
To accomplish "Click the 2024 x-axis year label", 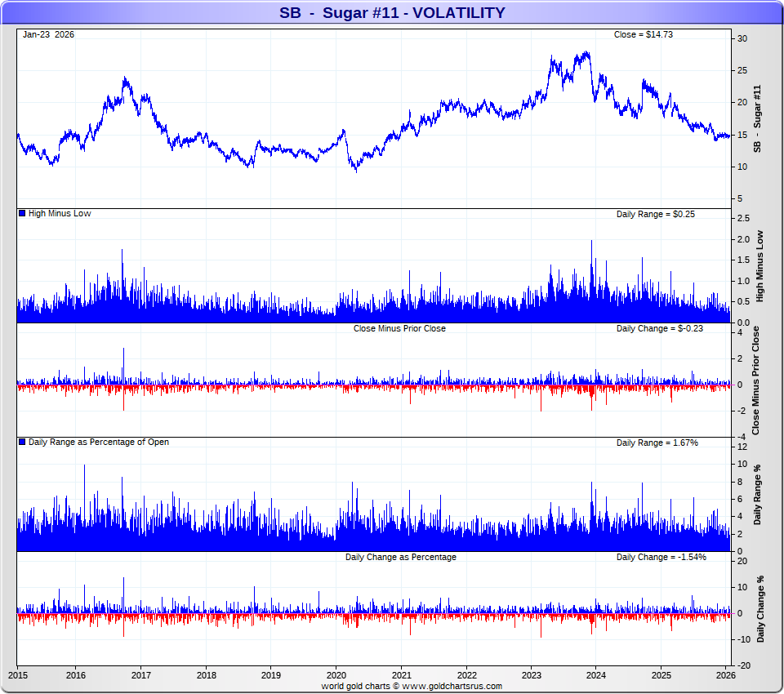I will (596, 675).
